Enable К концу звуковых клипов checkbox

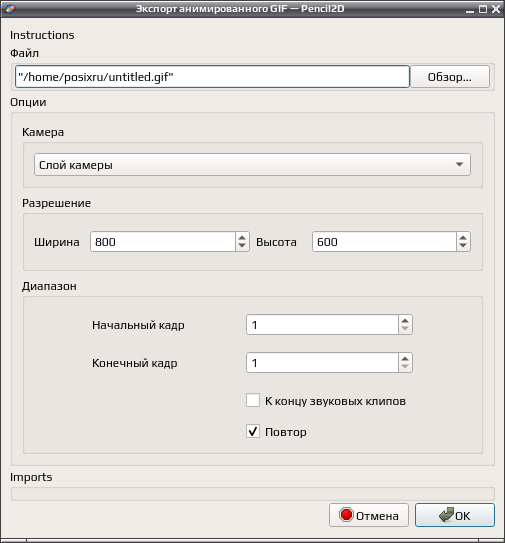[x=253, y=400]
